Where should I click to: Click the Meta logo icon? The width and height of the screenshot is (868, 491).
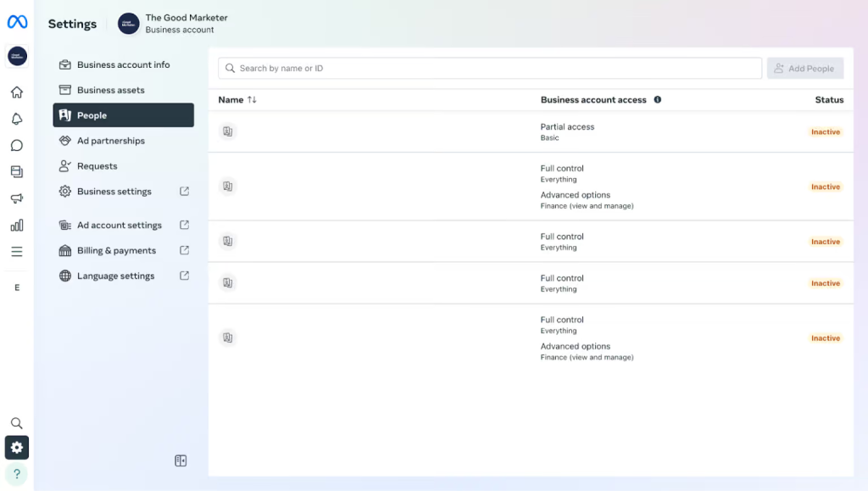pyautogui.click(x=17, y=22)
